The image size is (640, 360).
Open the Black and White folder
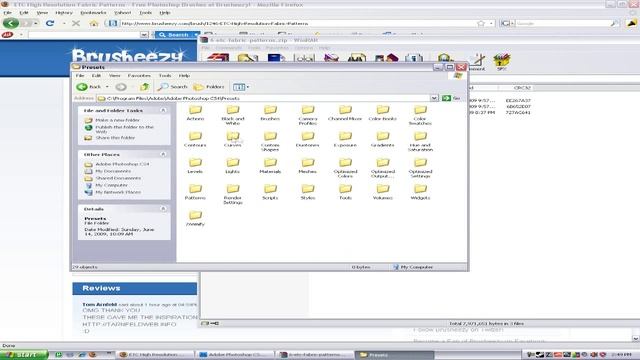tap(233, 115)
